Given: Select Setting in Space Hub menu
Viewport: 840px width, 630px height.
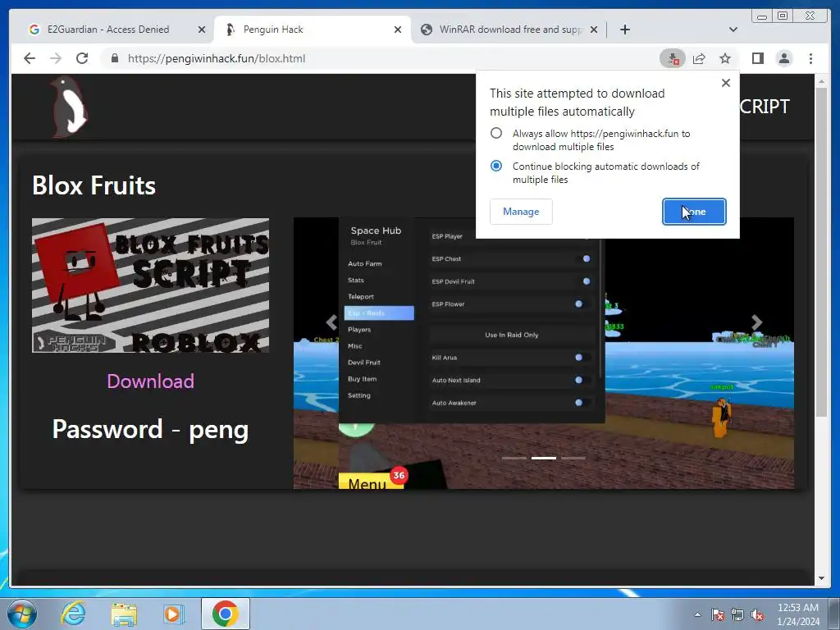Looking at the screenshot, I should tap(359, 395).
